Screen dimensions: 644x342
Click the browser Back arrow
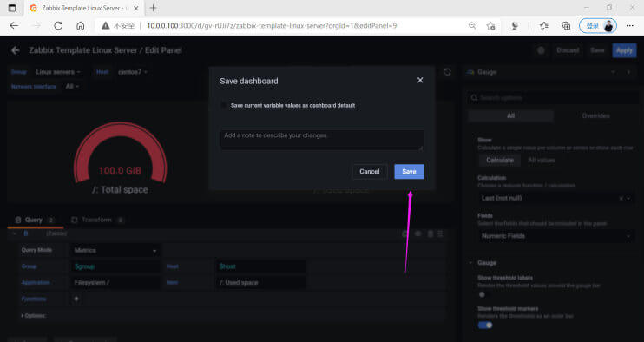pyautogui.click(x=14, y=25)
